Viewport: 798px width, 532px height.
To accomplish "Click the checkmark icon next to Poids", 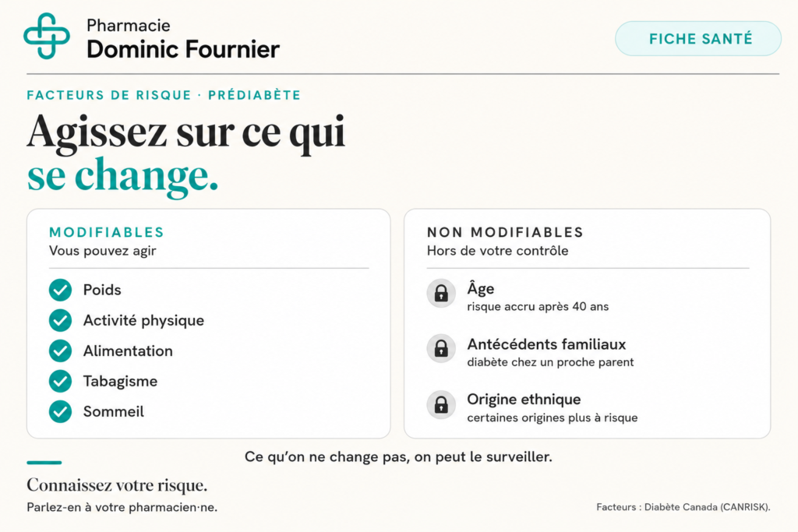I will 60,290.
